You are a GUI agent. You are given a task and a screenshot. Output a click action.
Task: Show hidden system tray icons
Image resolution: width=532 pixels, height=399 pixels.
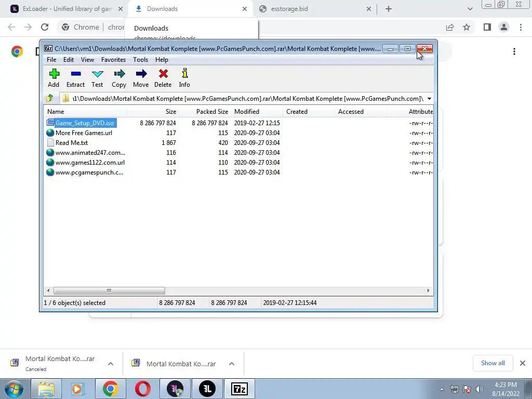(x=442, y=389)
